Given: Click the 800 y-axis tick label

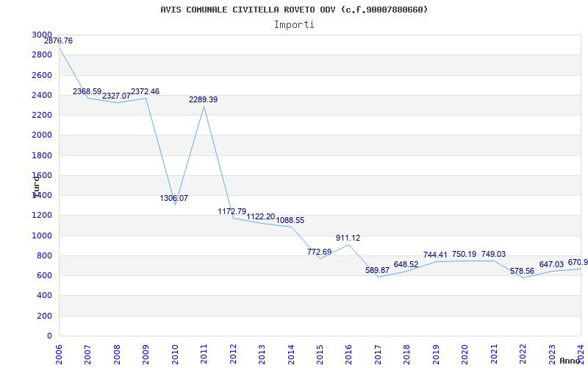Looking at the screenshot, I should (x=44, y=255).
